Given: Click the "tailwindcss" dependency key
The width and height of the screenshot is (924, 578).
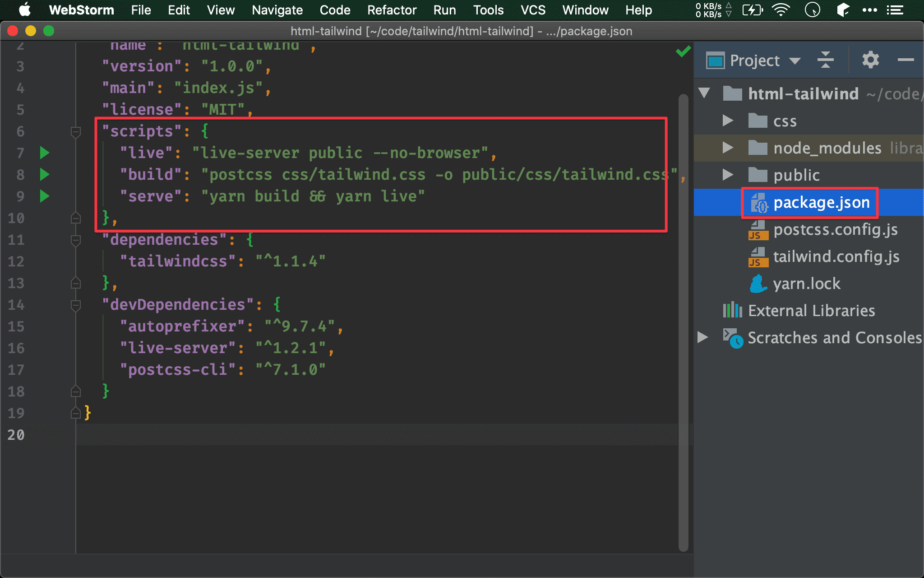Looking at the screenshot, I should [178, 261].
